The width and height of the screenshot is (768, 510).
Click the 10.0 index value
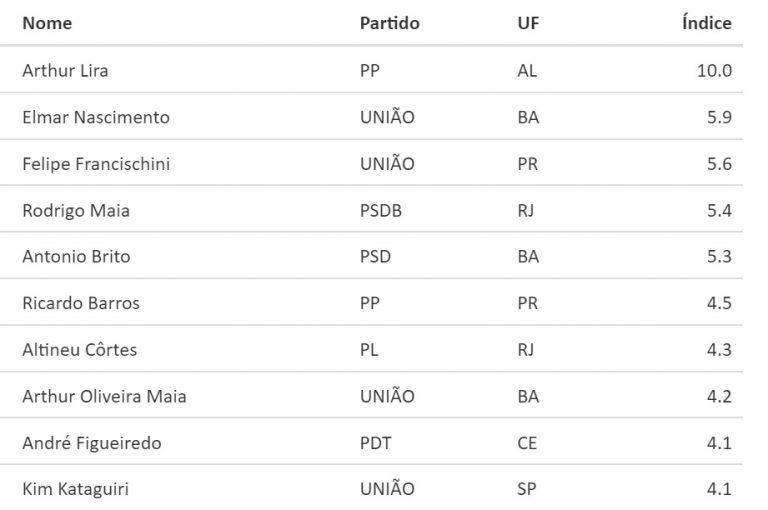click(715, 71)
